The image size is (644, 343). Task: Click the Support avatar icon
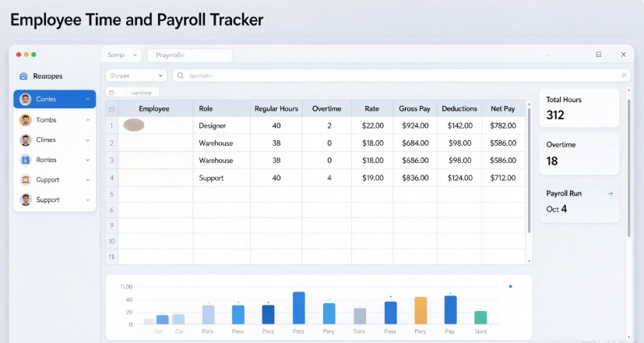(x=26, y=200)
